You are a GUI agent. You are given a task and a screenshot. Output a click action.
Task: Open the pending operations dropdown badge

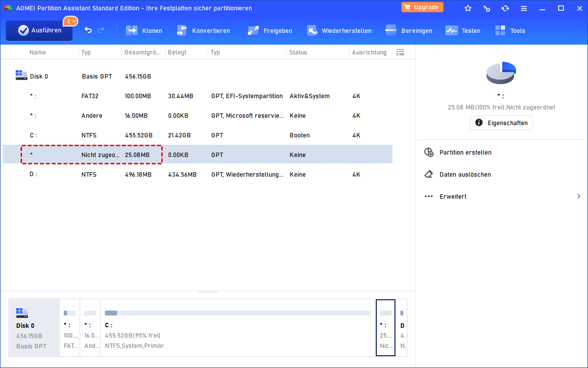70,21
